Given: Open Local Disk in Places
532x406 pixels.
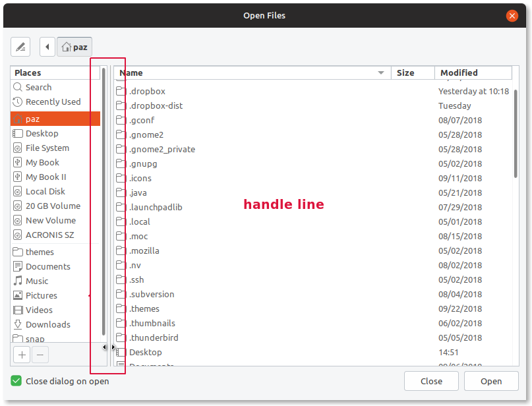Looking at the screenshot, I should (55, 191).
